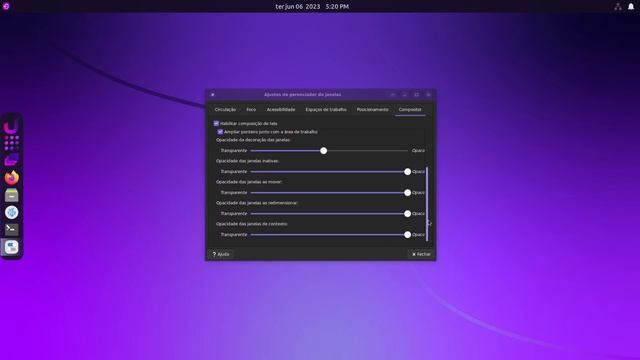Launch the Terminal from the dock

(x=11, y=229)
